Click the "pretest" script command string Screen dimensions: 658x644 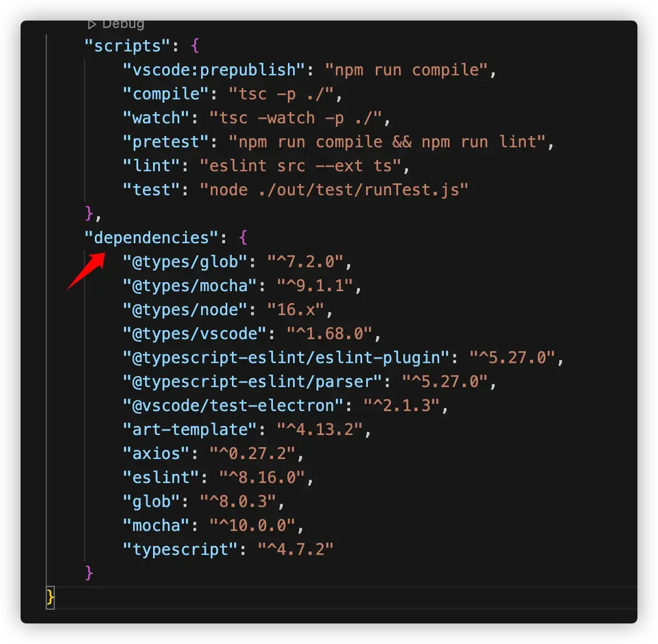[x=387, y=142]
